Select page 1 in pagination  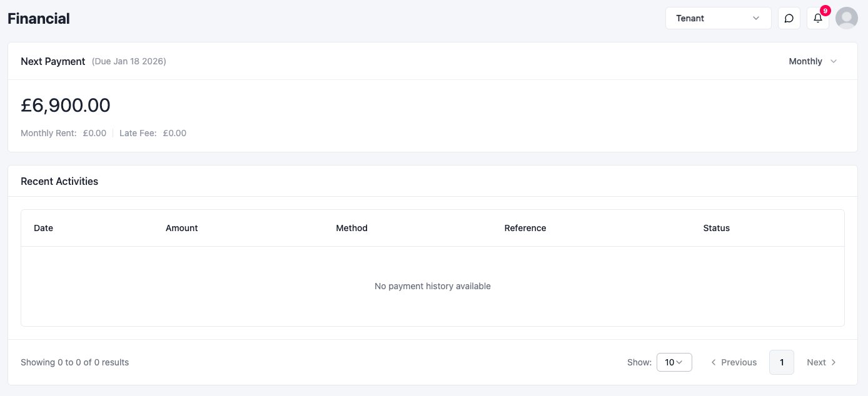(781, 362)
